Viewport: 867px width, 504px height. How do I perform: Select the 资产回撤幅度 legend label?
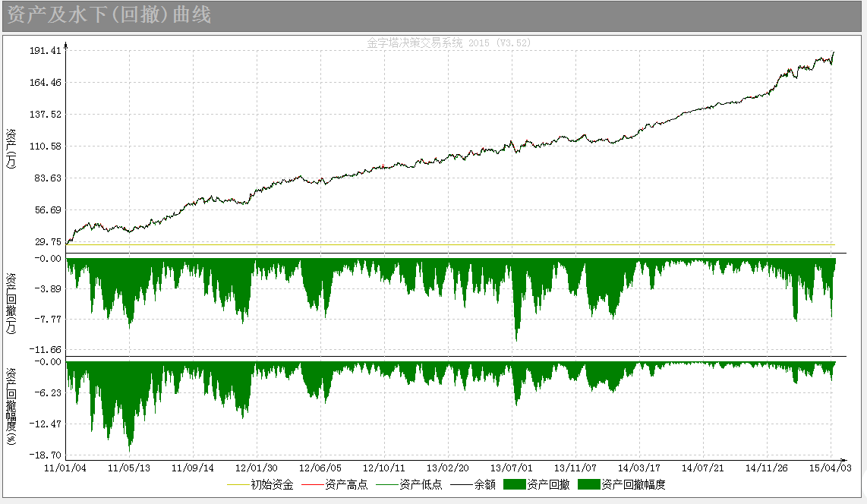pos(633,484)
